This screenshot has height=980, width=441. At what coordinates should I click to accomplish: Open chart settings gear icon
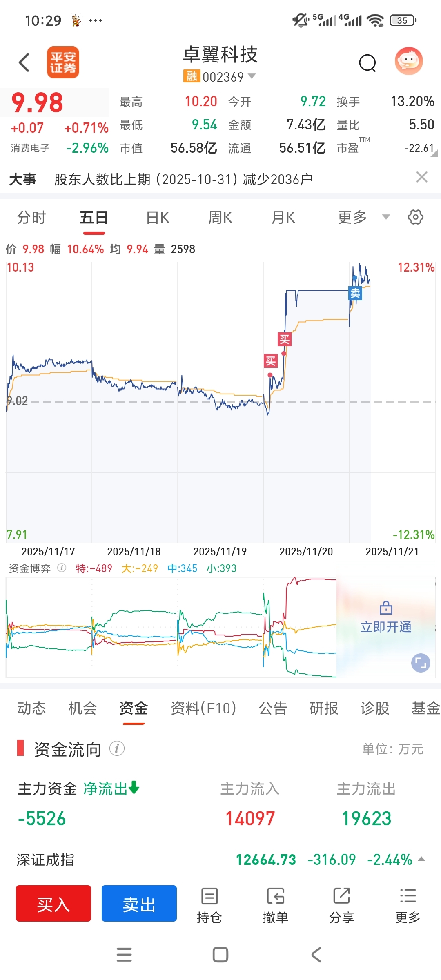pyautogui.click(x=415, y=217)
